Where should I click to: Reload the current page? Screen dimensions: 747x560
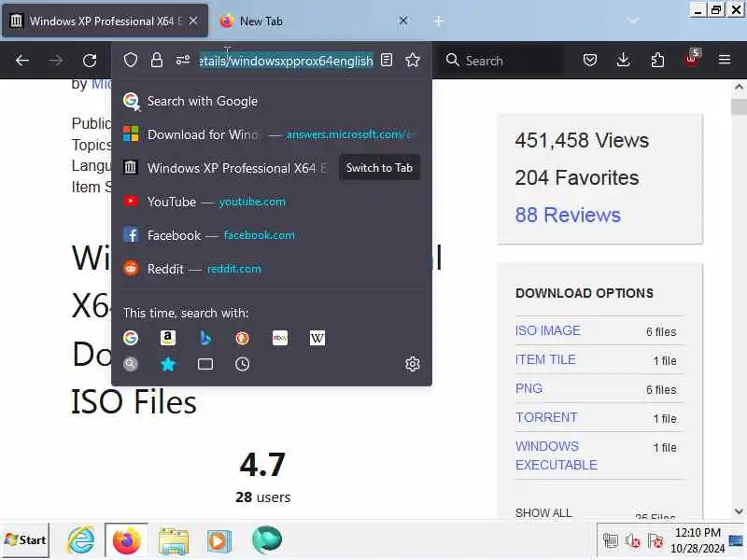tap(90, 61)
